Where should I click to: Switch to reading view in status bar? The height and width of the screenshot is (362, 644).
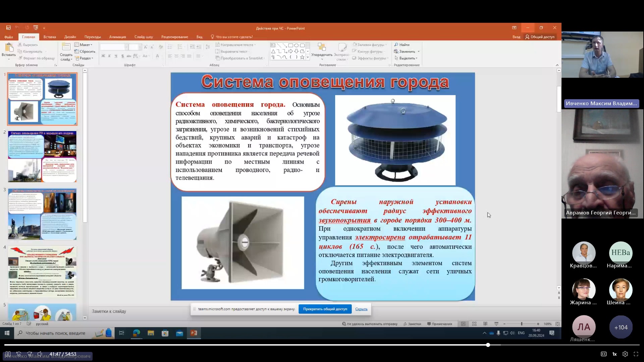(x=485, y=324)
